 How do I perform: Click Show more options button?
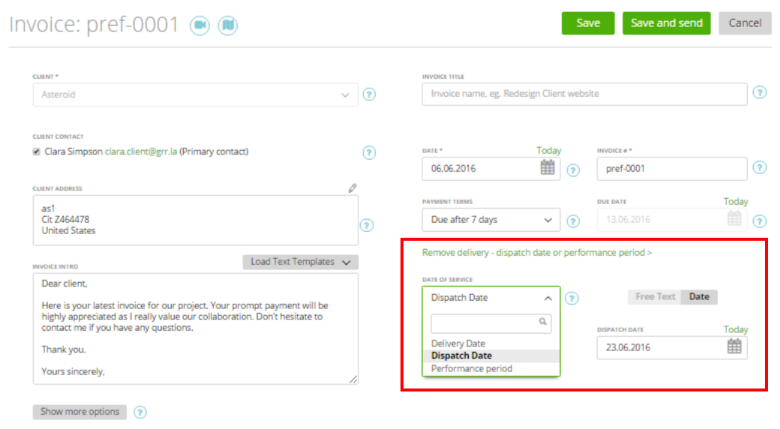(80, 412)
